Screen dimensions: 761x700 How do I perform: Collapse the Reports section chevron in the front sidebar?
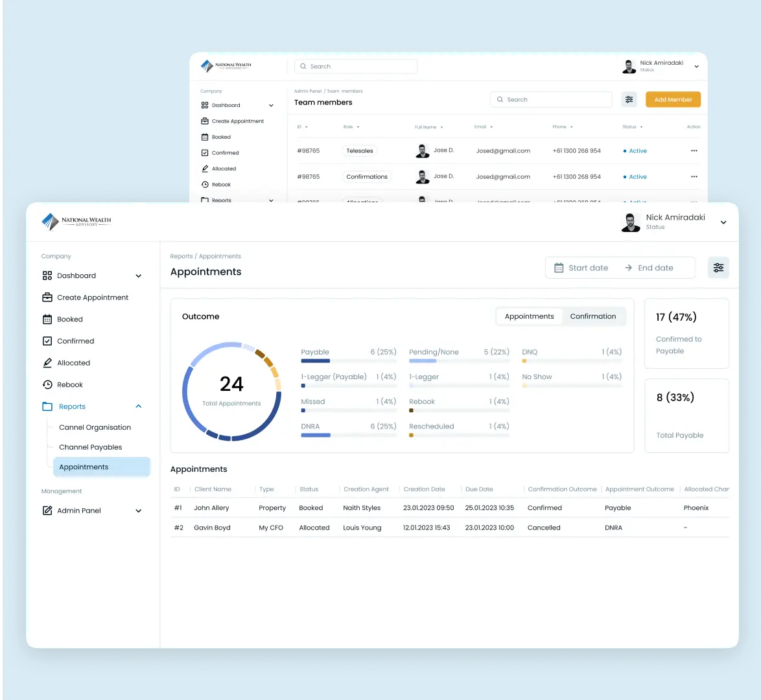pyautogui.click(x=138, y=406)
